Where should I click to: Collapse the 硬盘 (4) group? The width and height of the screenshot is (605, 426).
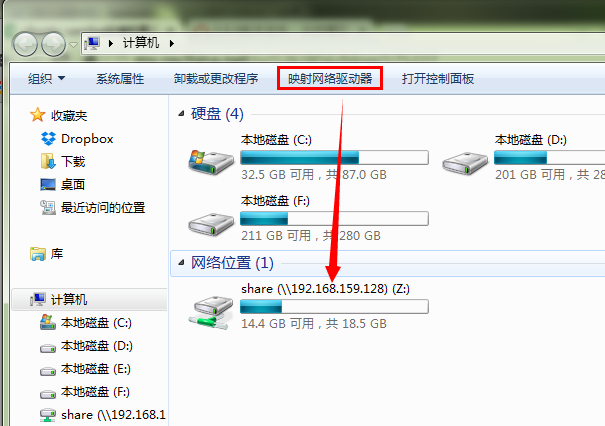point(181,113)
